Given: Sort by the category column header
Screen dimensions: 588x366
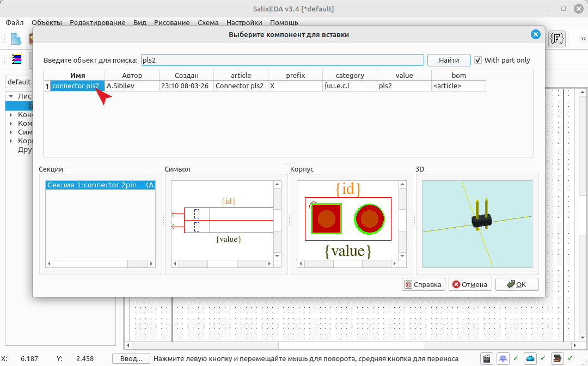Looking at the screenshot, I should tap(350, 75).
